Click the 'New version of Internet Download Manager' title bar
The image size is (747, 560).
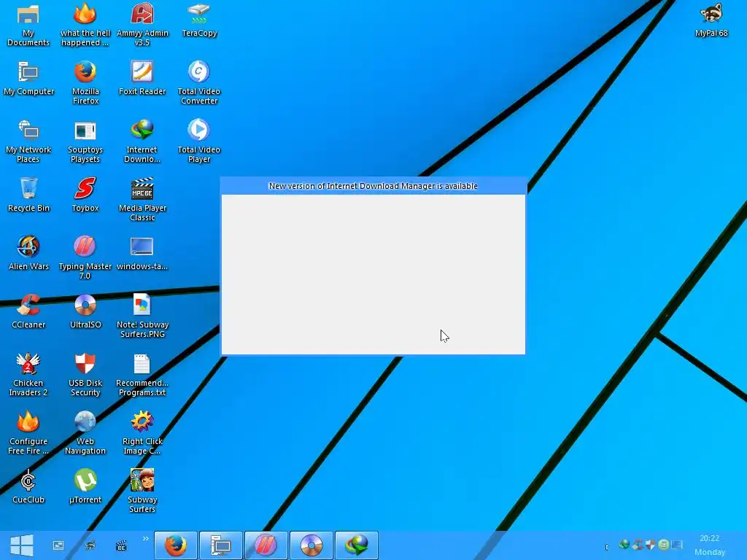coord(373,186)
